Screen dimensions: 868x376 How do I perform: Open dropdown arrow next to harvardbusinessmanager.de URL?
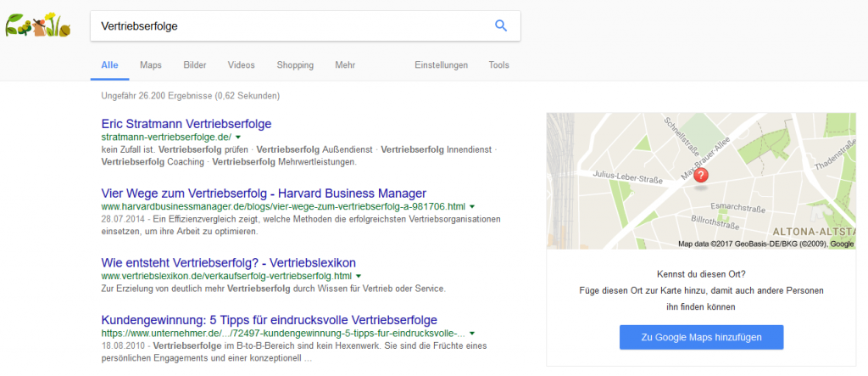point(472,206)
